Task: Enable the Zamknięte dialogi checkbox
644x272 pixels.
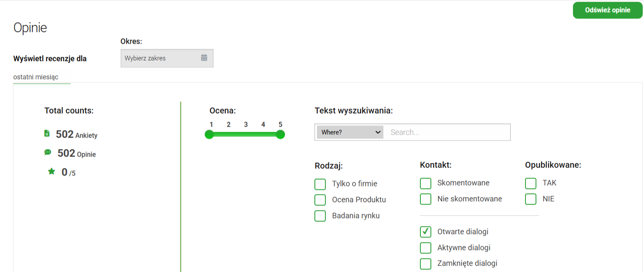Action: click(x=425, y=264)
